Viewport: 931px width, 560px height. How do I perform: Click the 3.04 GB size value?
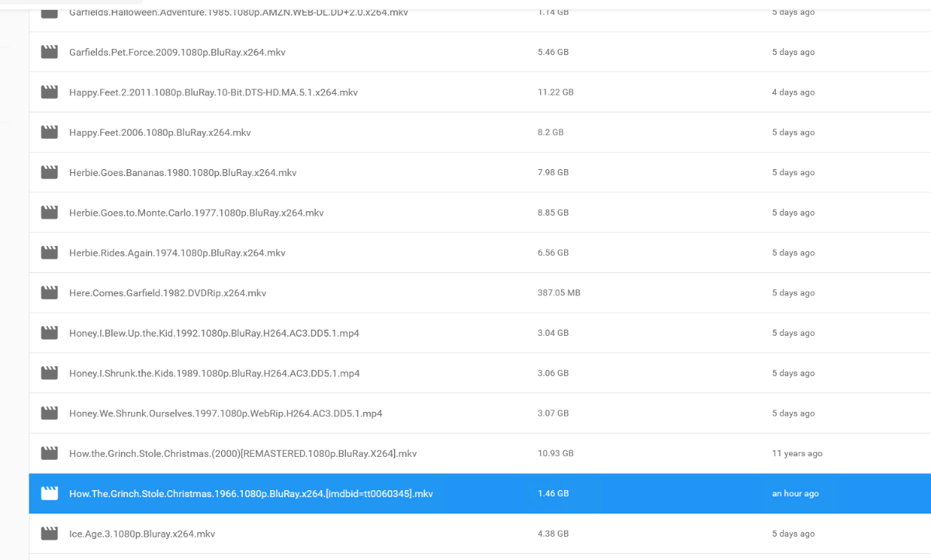point(553,333)
